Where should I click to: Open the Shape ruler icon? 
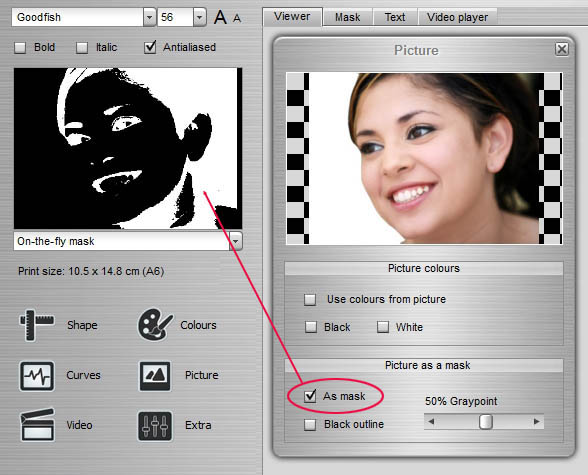click(36, 325)
